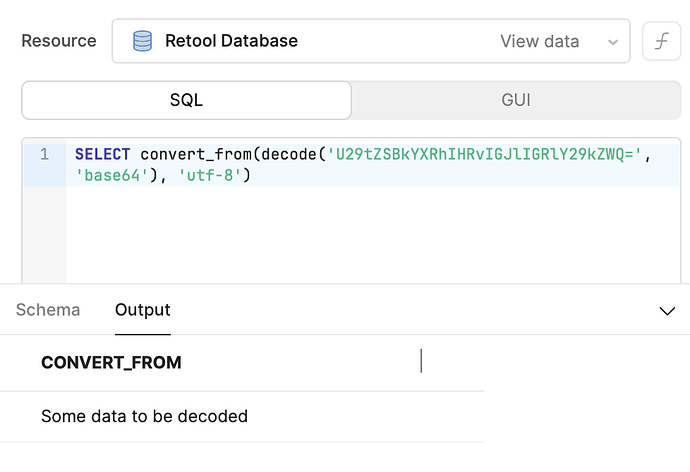Click the database icon in the resource selector
690x472 pixels.
142,41
